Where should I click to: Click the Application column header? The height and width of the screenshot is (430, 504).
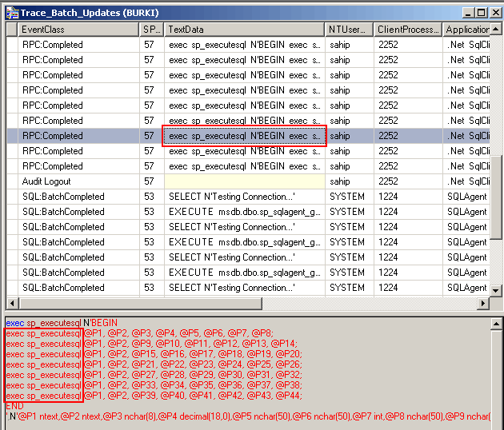tap(467, 30)
